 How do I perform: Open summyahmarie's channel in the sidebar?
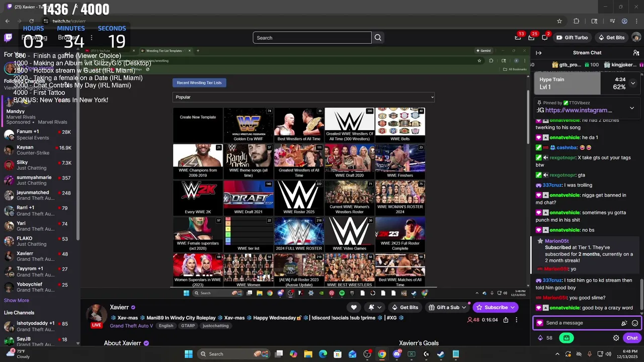click(39, 180)
